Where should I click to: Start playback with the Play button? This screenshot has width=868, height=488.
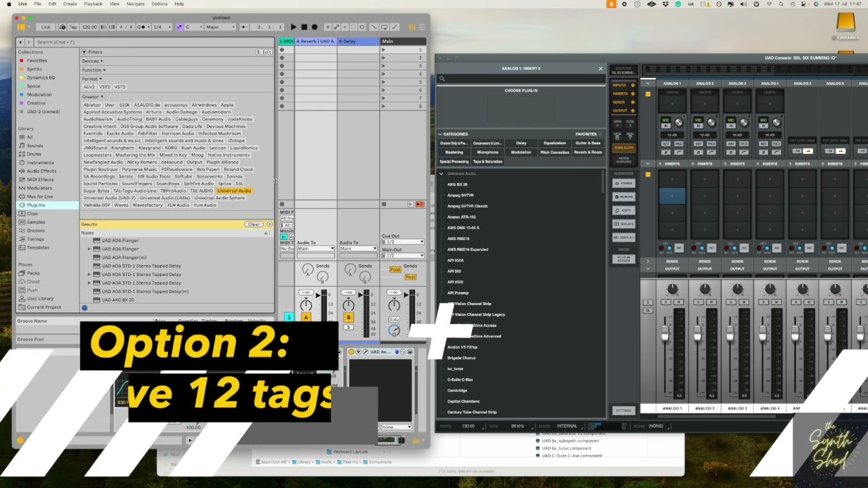(x=294, y=27)
